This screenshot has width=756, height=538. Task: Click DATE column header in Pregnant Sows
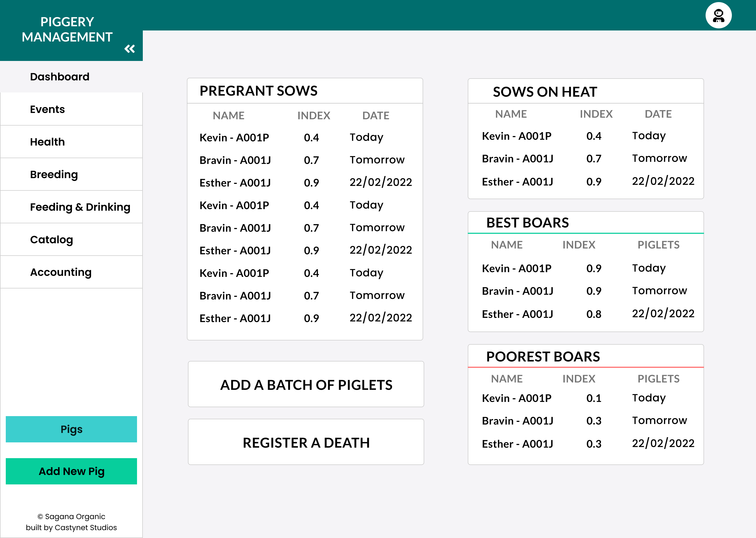[x=376, y=115]
